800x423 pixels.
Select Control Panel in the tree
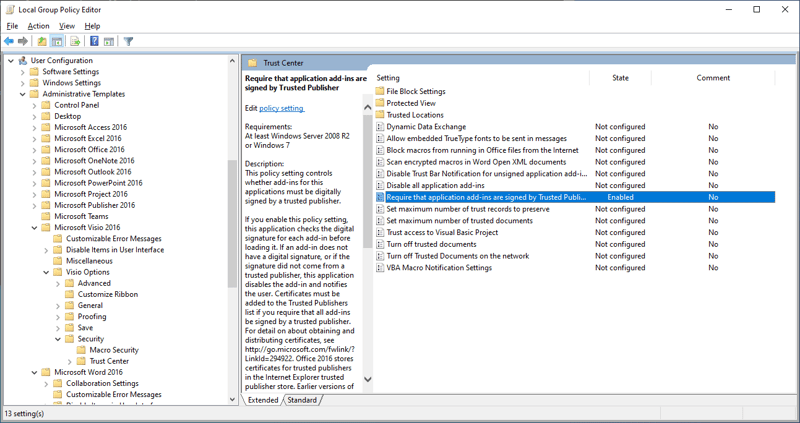[77, 105]
